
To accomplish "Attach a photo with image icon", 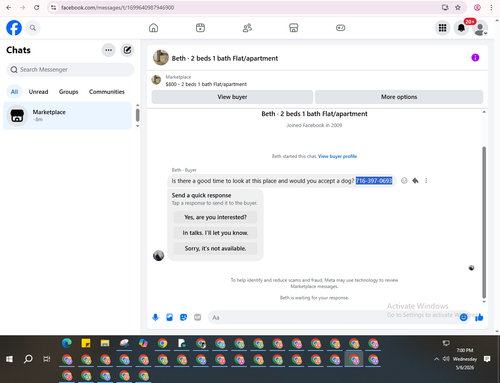I will [169, 317].
